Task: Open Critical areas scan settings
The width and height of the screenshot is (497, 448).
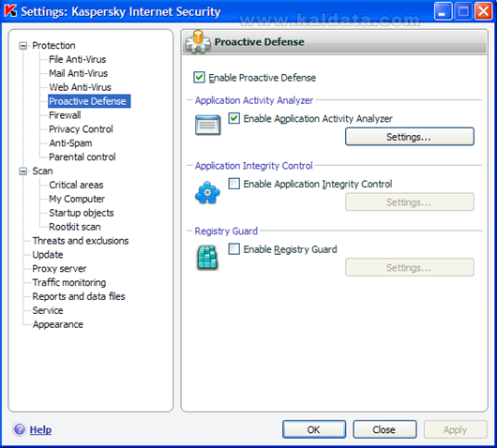Action: (x=76, y=185)
